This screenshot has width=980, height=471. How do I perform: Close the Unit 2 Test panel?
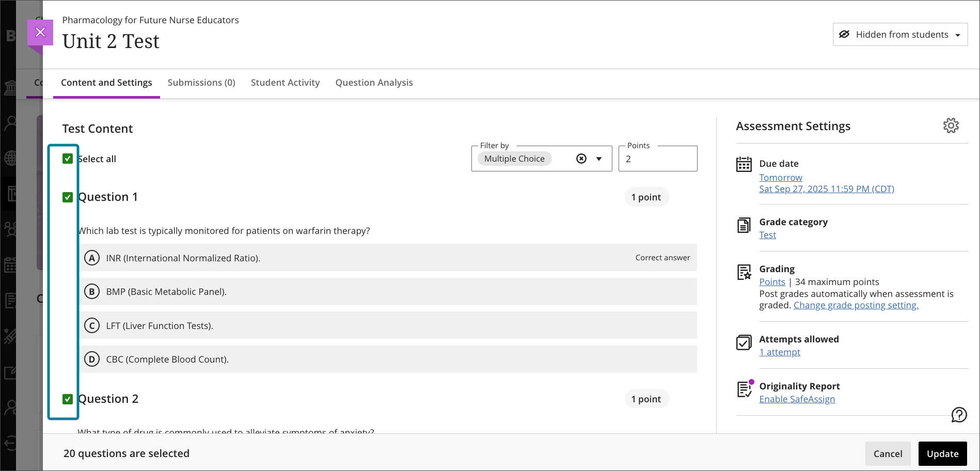point(40,33)
